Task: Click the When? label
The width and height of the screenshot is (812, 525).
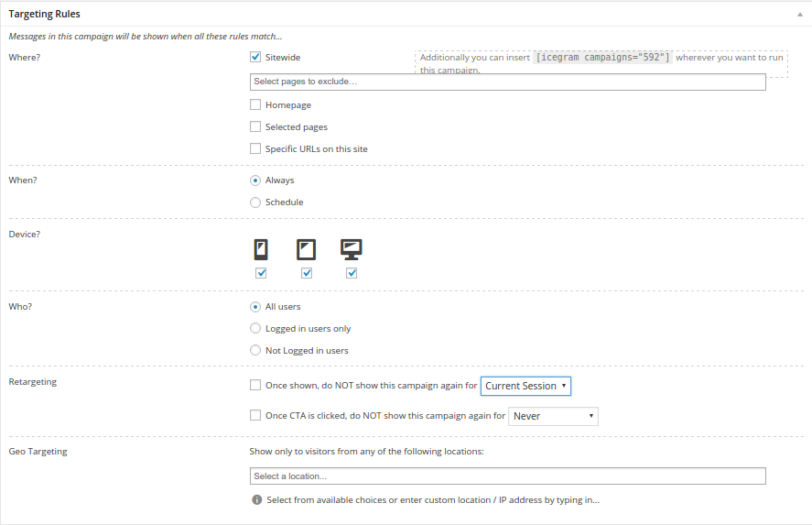Action: pyautogui.click(x=23, y=180)
